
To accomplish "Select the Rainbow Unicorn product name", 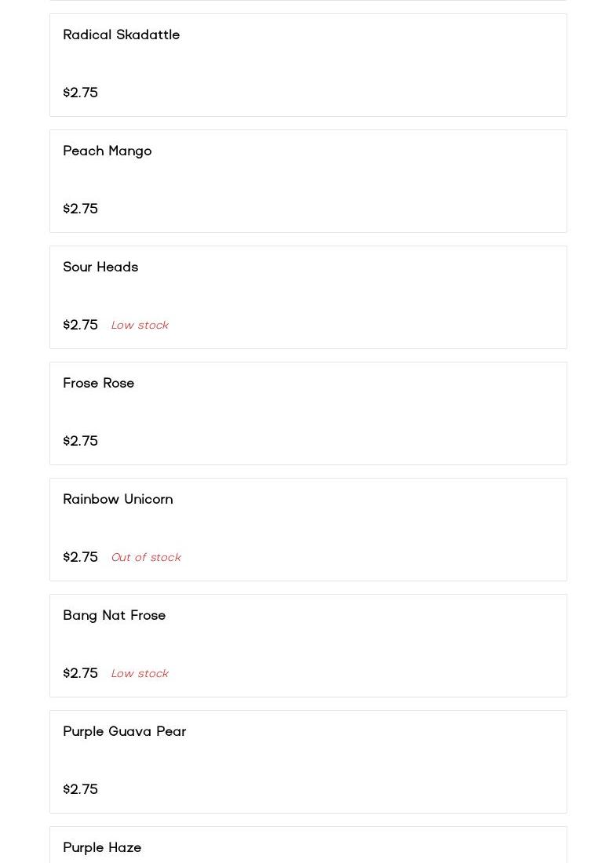I will click(x=118, y=500).
